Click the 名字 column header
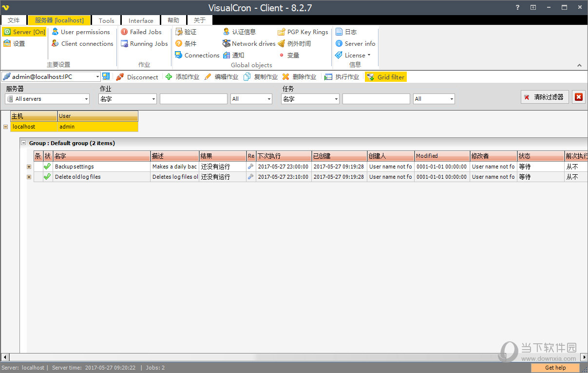 [102, 156]
